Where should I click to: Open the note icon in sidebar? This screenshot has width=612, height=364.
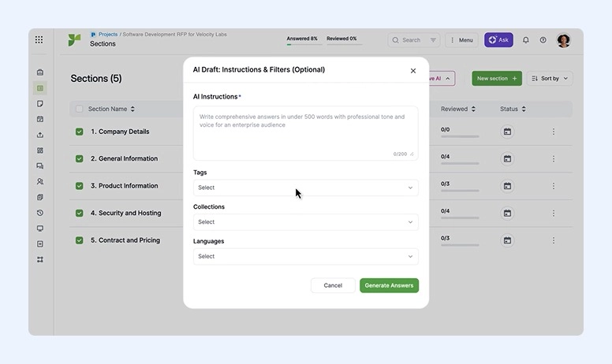click(x=39, y=104)
